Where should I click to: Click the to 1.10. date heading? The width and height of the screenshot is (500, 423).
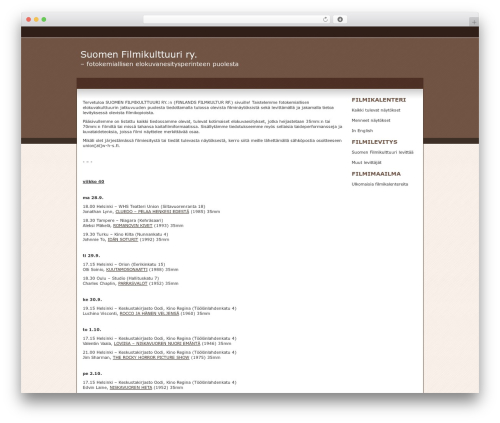pos(92,330)
